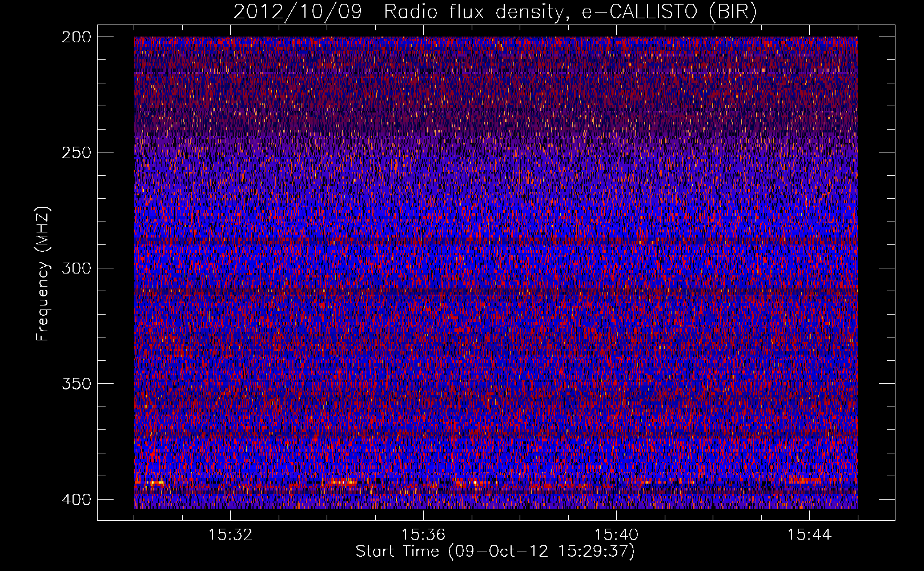Select the 400 frequency tick label
Viewport: 924px width, 571px height.
click(x=76, y=500)
